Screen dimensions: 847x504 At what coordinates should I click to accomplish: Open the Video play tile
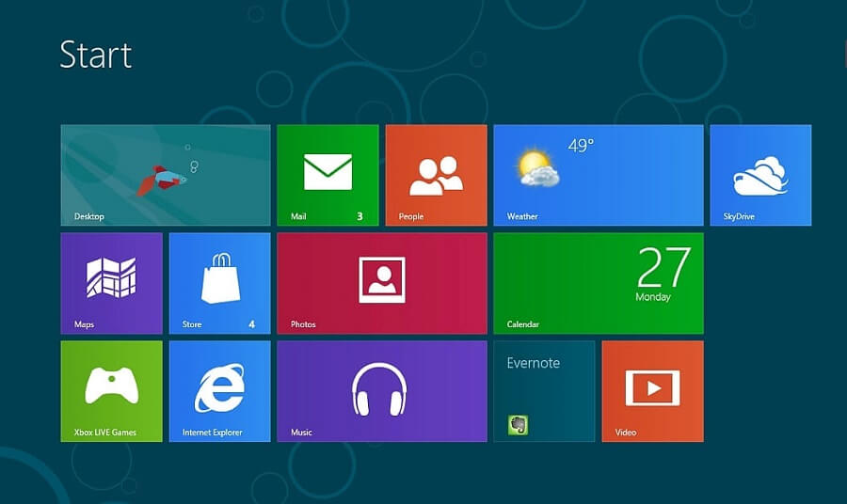(652, 391)
